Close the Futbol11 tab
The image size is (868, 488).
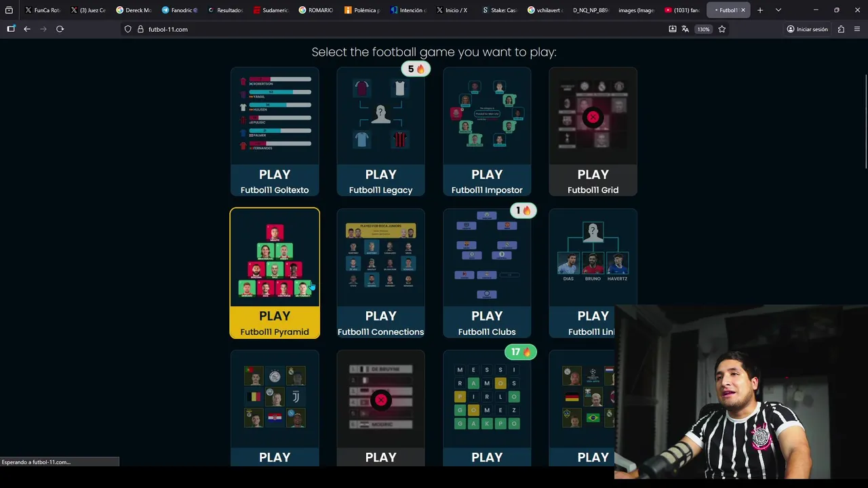pyautogui.click(x=743, y=10)
